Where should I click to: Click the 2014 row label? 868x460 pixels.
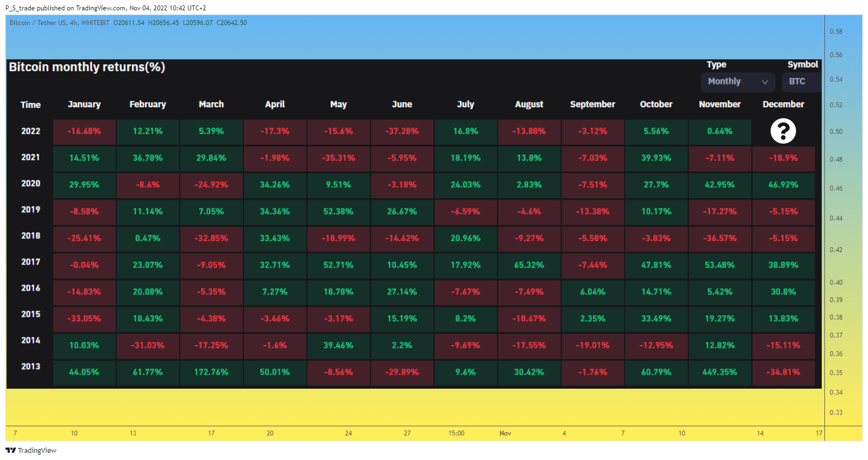point(30,340)
